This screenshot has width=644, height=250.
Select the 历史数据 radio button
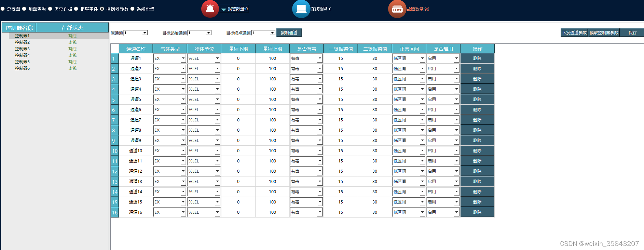pyautogui.click(x=50, y=9)
